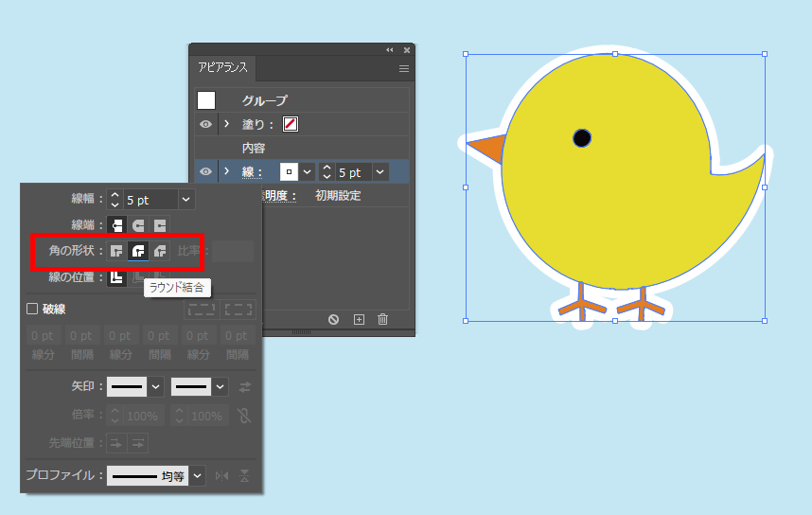812x515 pixels.
Task: Toggle visibility of the 線 stroke row
Action: [x=205, y=171]
